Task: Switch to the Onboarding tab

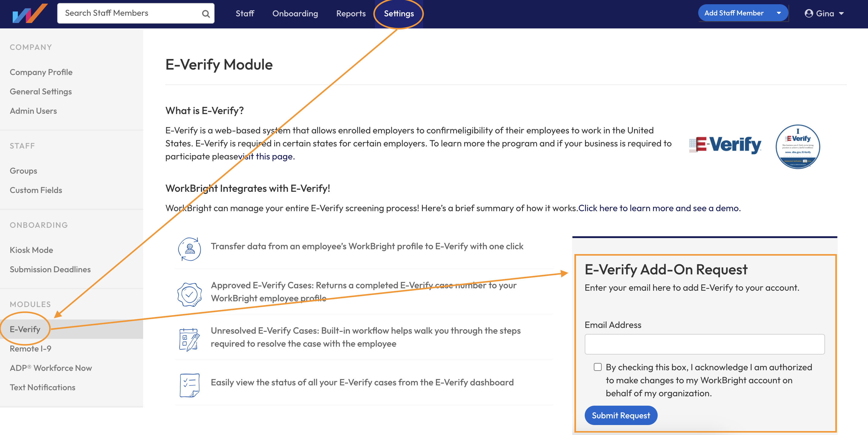Action: coord(295,14)
